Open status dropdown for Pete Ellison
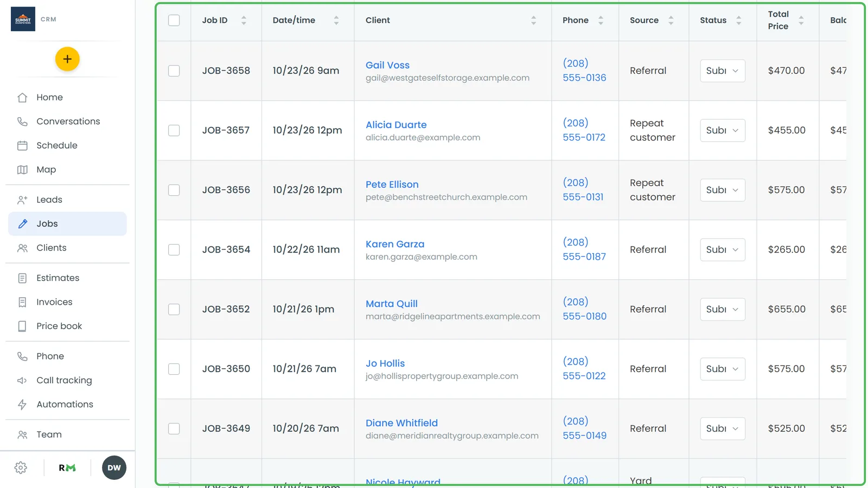 click(723, 190)
